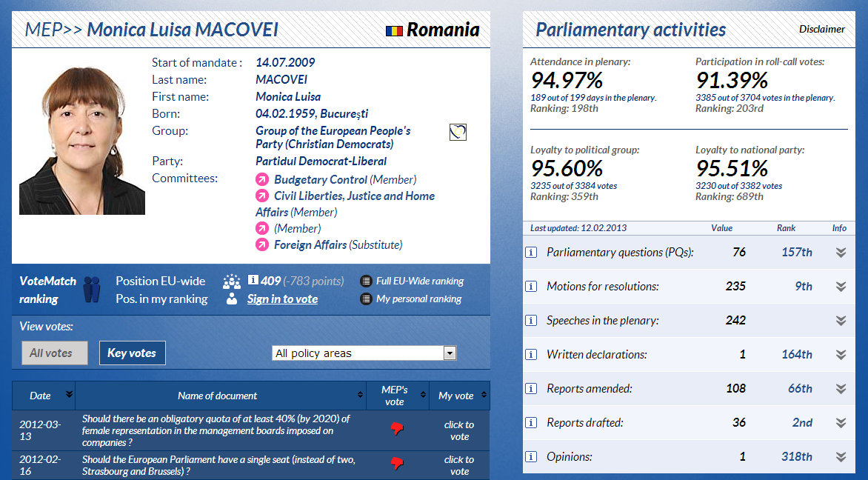Click the Romania flag icon
This screenshot has width=868, height=480.
[394, 31]
